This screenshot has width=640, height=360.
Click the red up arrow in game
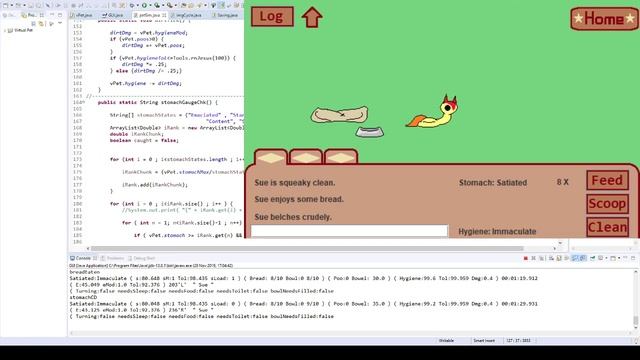(x=312, y=17)
